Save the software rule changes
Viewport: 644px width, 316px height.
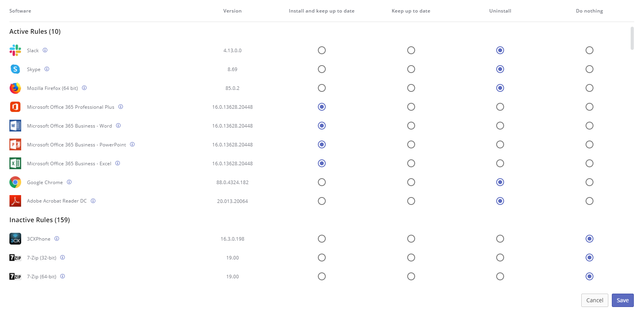coord(622,300)
